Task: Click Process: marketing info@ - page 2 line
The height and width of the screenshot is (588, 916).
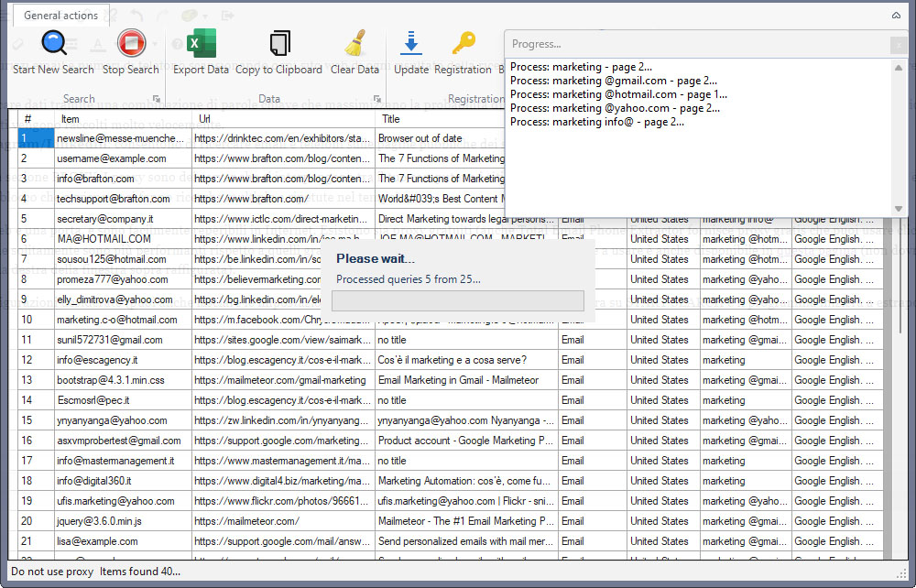Action: [597, 122]
